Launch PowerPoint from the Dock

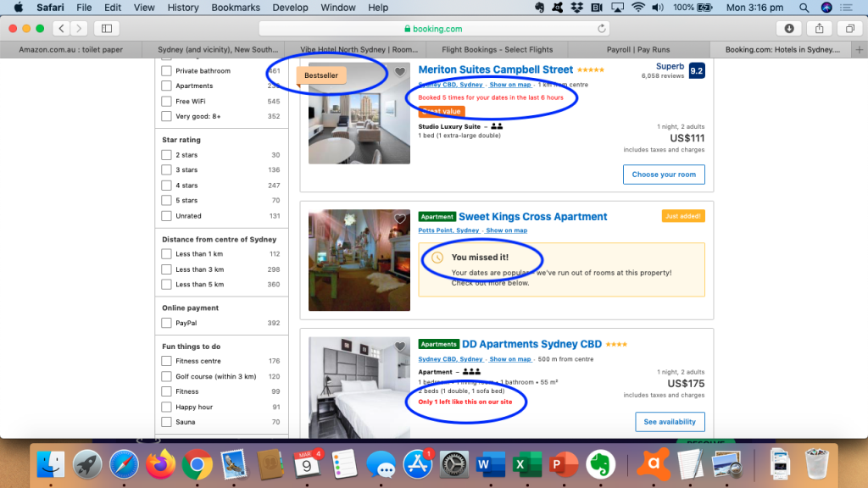coord(563,463)
